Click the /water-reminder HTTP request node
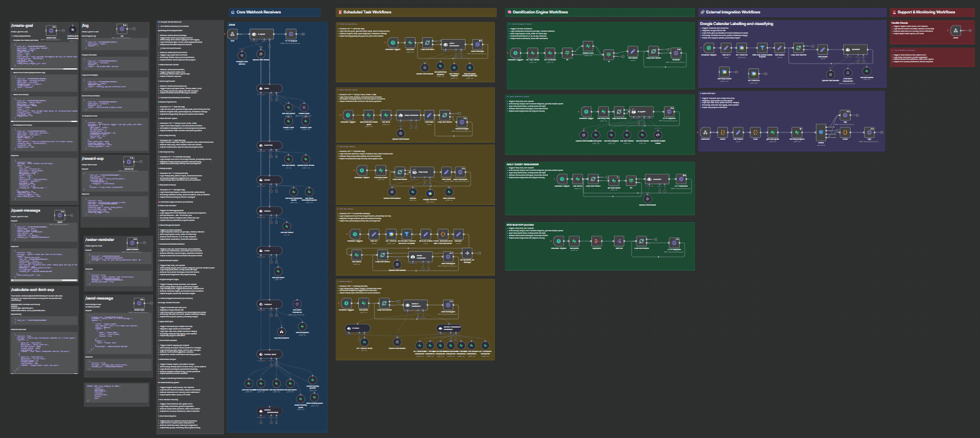The width and height of the screenshot is (980, 438). point(132,243)
